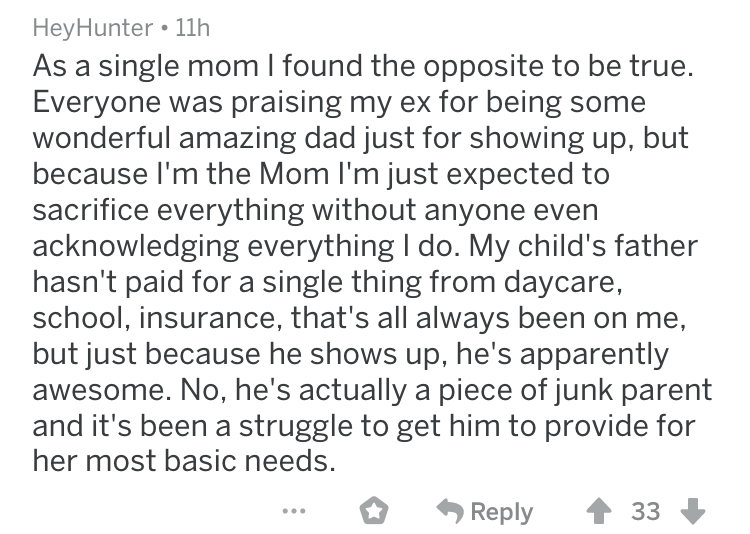This screenshot has width=750, height=534.
Task: Click the line starting 'acknowledging everything I do'
Action: tap(365, 246)
